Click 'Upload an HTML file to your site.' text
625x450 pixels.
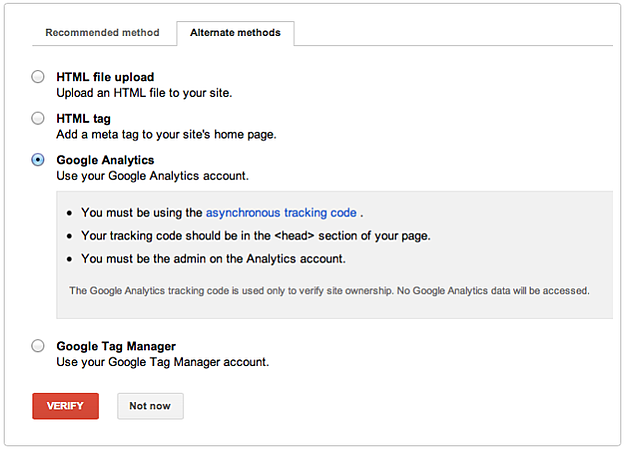[x=144, y=93]
